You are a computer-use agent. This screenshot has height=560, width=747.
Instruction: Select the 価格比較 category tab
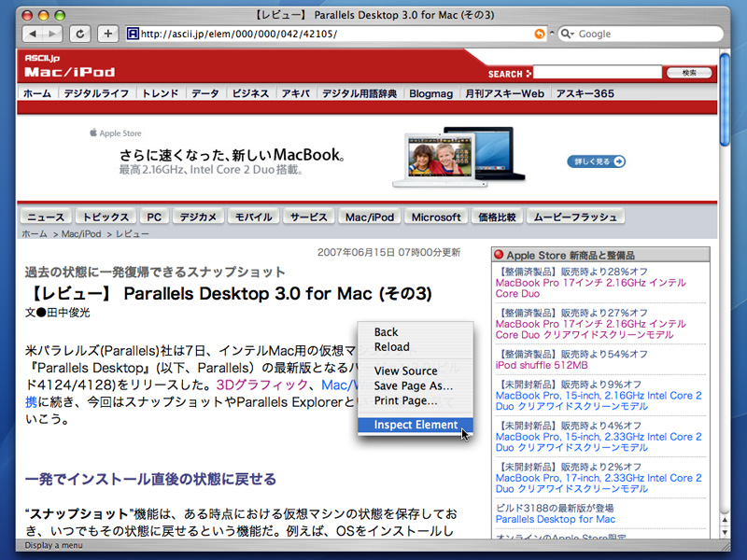497,217
